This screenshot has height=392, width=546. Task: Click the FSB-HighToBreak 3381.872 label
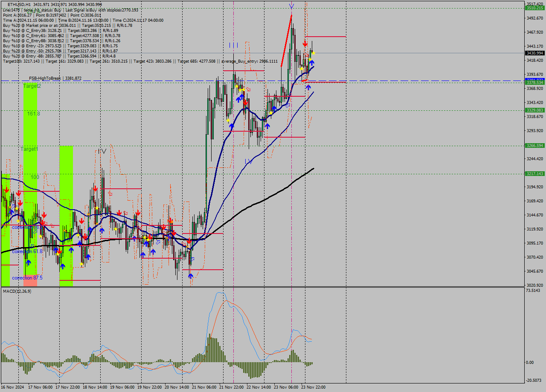point(55,78)
